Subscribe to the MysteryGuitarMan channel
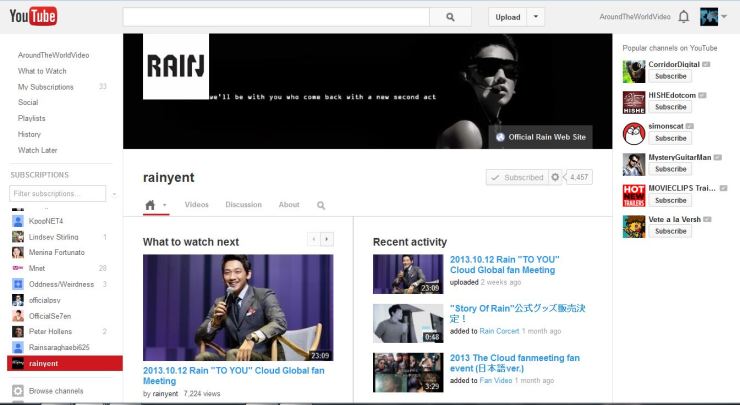This screenshot has height=405, width=740. click(670, 169)
